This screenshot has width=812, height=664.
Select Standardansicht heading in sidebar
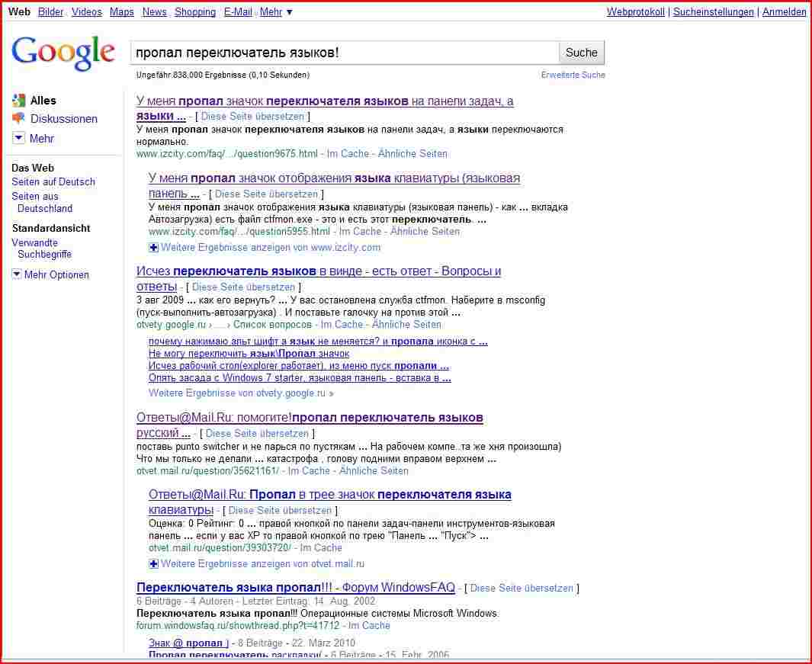pyautogui.click(x=51, y=229)
